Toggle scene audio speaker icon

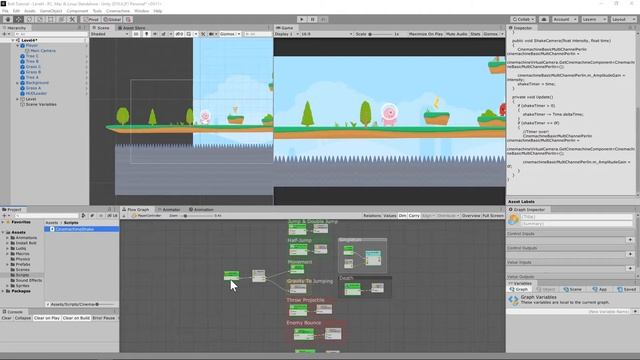(155, 34)
